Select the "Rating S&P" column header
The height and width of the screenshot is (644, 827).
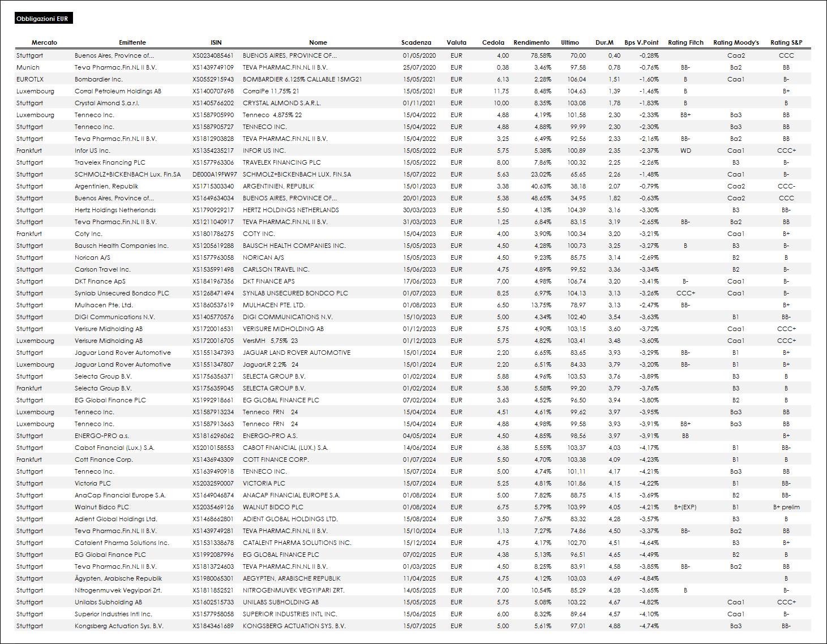click(786, 42)
